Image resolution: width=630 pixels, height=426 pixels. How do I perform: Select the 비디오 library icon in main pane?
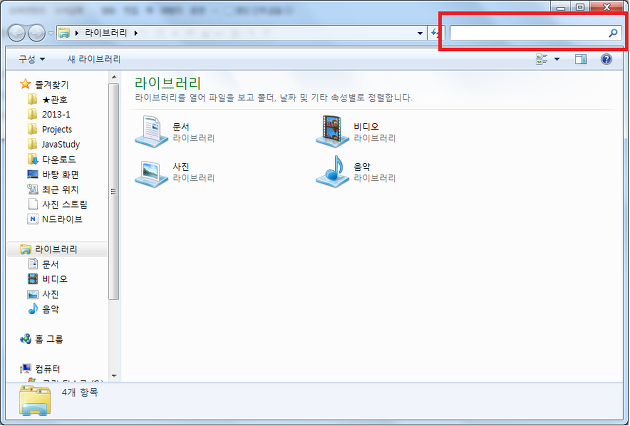pos(332,131)
